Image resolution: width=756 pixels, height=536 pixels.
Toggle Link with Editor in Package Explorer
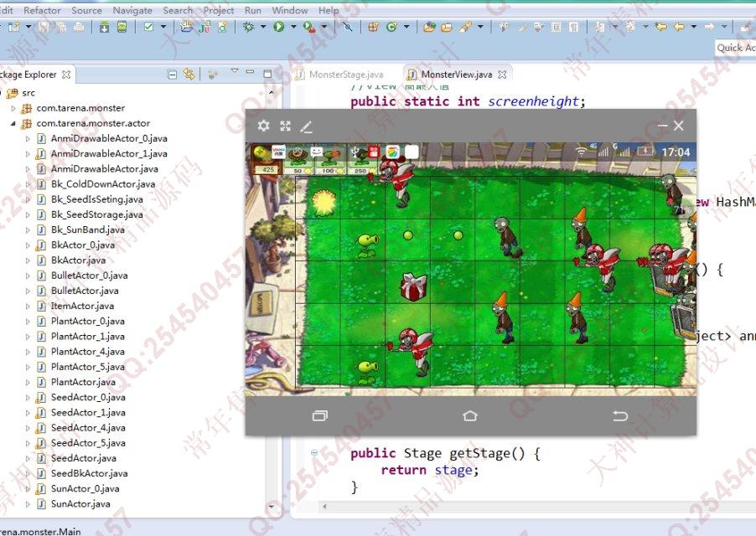189,75
